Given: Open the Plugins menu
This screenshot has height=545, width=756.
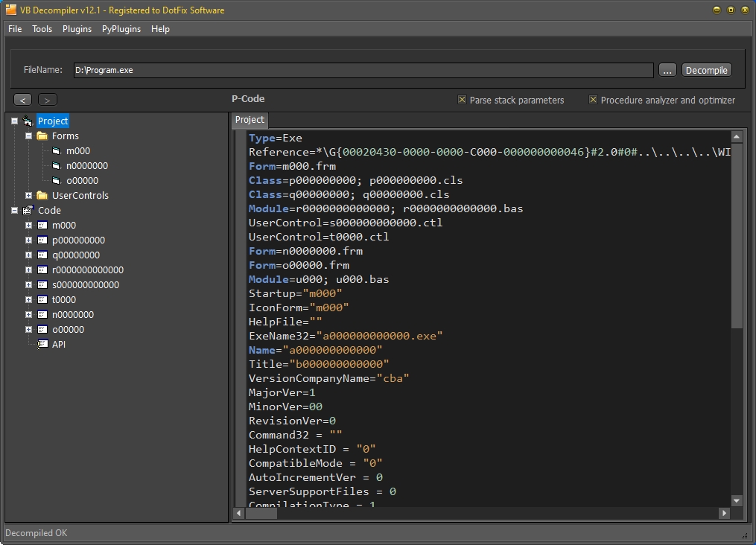Looking at the screenshot, I should [x=77, y=29].
